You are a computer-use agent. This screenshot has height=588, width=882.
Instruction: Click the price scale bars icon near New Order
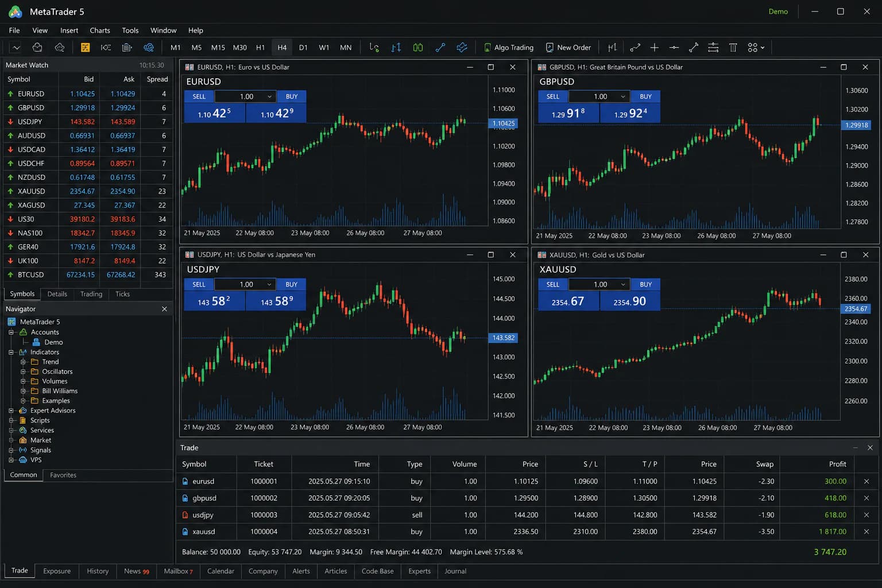tap(613, 48)
